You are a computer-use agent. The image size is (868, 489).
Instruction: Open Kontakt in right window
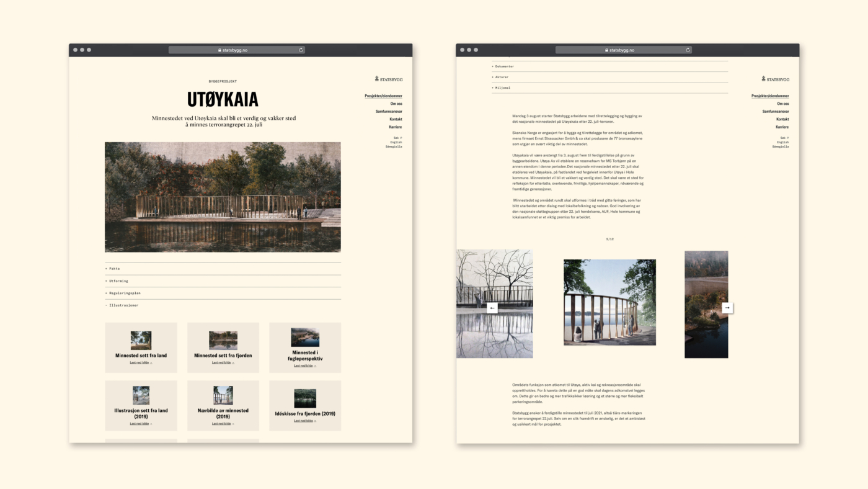coord(782,119)
